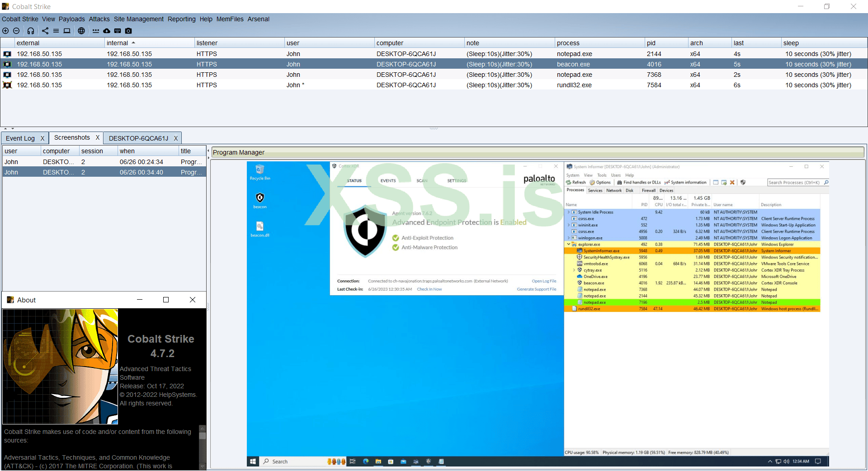
Task: Sort sessions by the pid column
Action: click(x=666, y=43)
